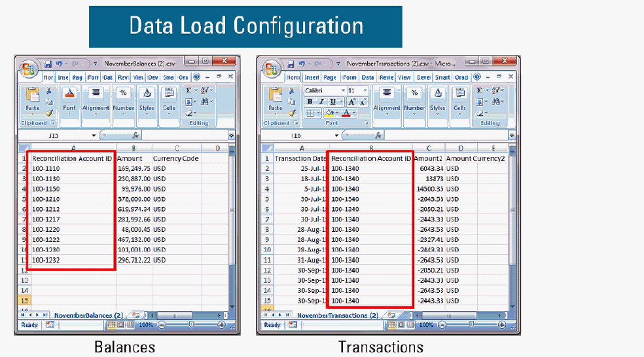Switch to Normal view in Transactions status bar
This screenshot has height=357, width=644.
[x=392, y=325]
